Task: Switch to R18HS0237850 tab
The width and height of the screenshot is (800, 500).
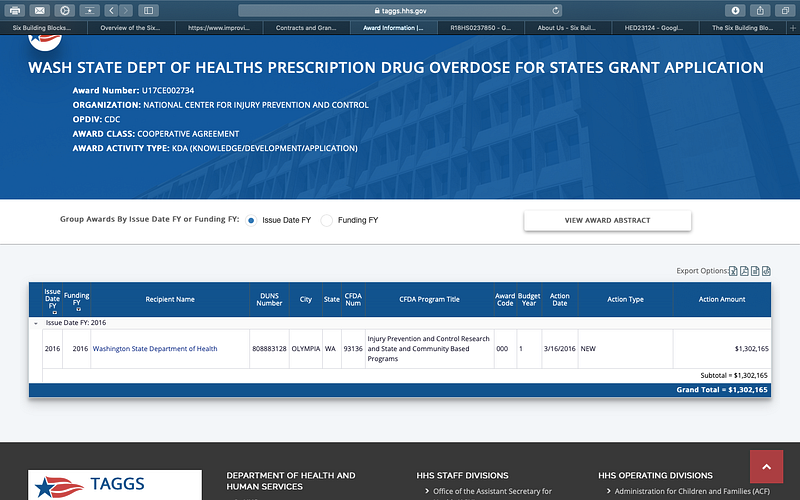Action: [481, 28]
